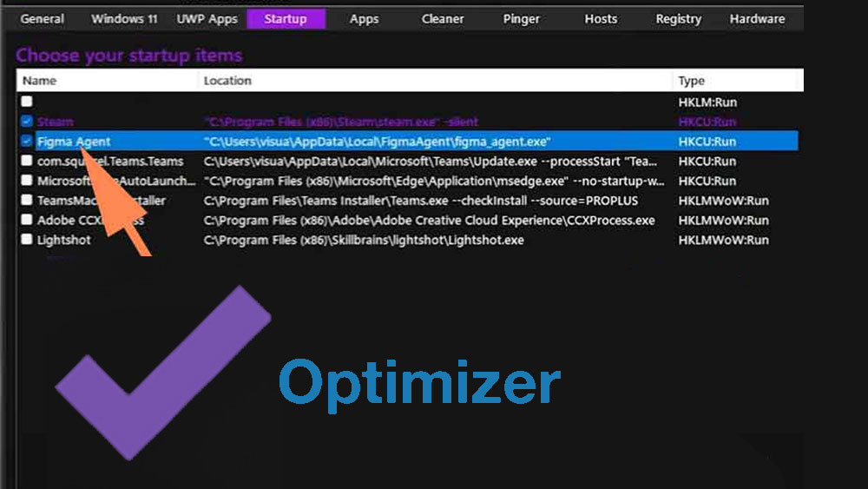Image resolution: width=868 pixels, height=489 pixels.
Task: Open the Cleaner tab
Action: tap(443, 19)
